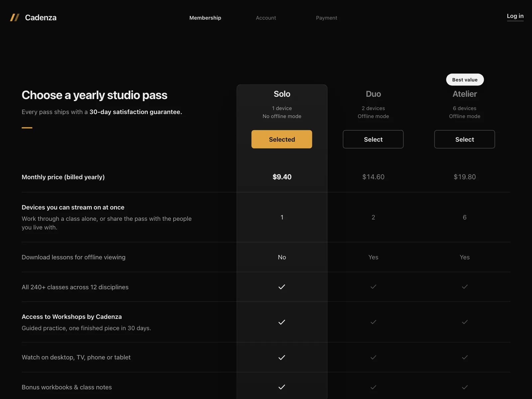Image resolution: width=532 pixels, height=399 pixels.
Task: Click Solo checkmark for All 240+ classes
Action: tap(282, 287)
